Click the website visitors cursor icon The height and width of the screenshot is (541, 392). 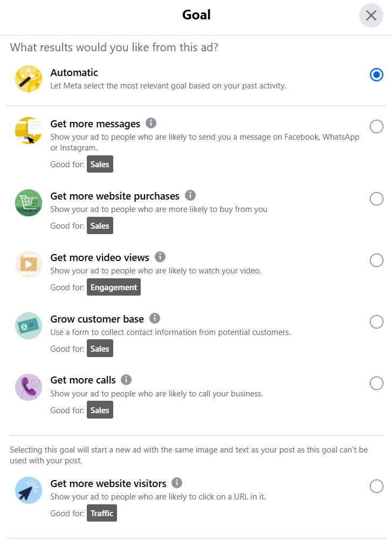click(29, 490)
